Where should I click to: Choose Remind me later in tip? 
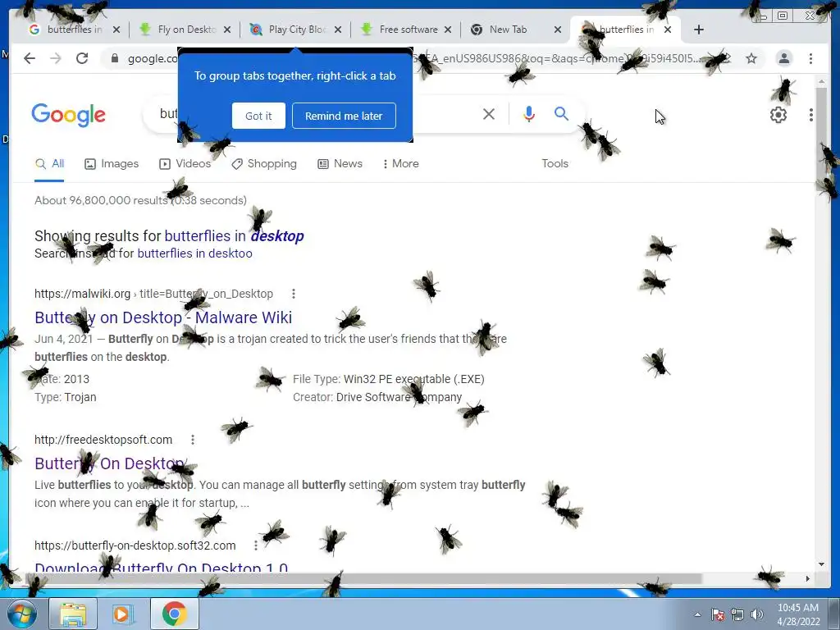(344, 116)
